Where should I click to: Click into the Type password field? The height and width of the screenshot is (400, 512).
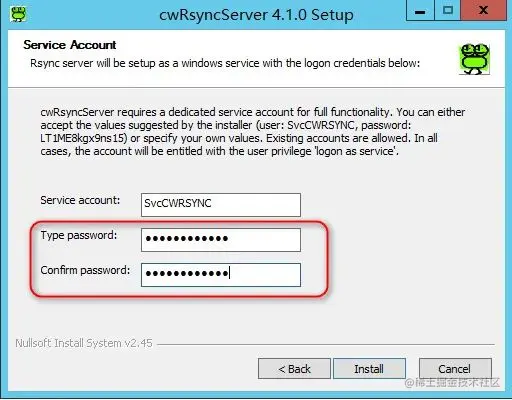coord(221,240)
